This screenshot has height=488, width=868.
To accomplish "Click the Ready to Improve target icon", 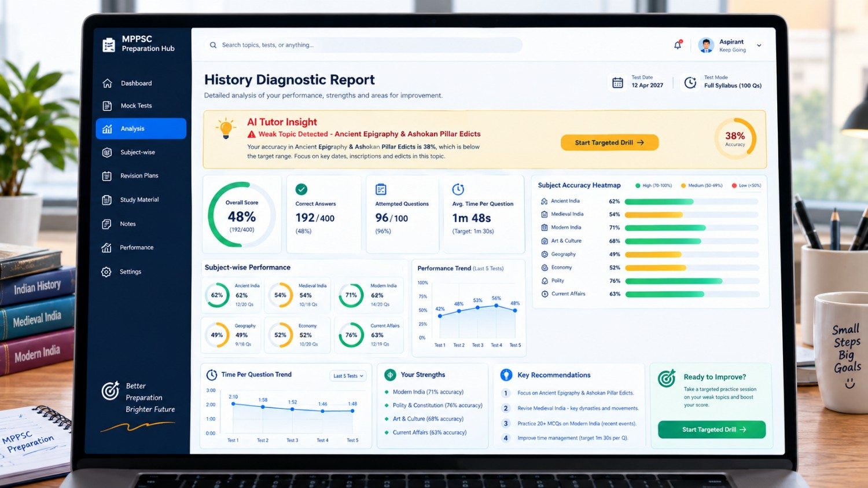I will pos(667,379).
